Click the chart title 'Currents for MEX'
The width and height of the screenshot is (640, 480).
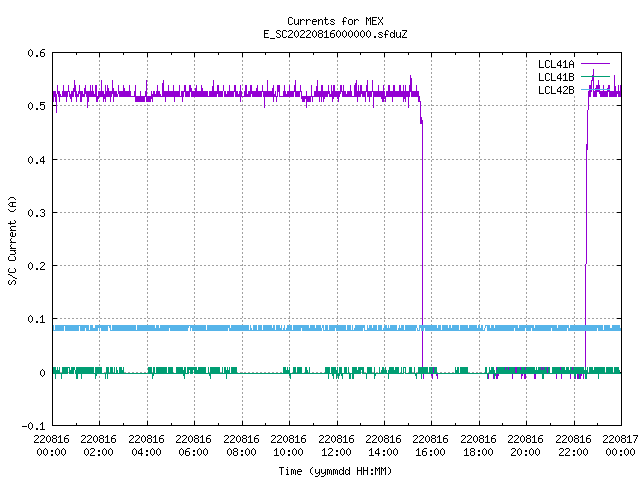click(x=335, y=21)
